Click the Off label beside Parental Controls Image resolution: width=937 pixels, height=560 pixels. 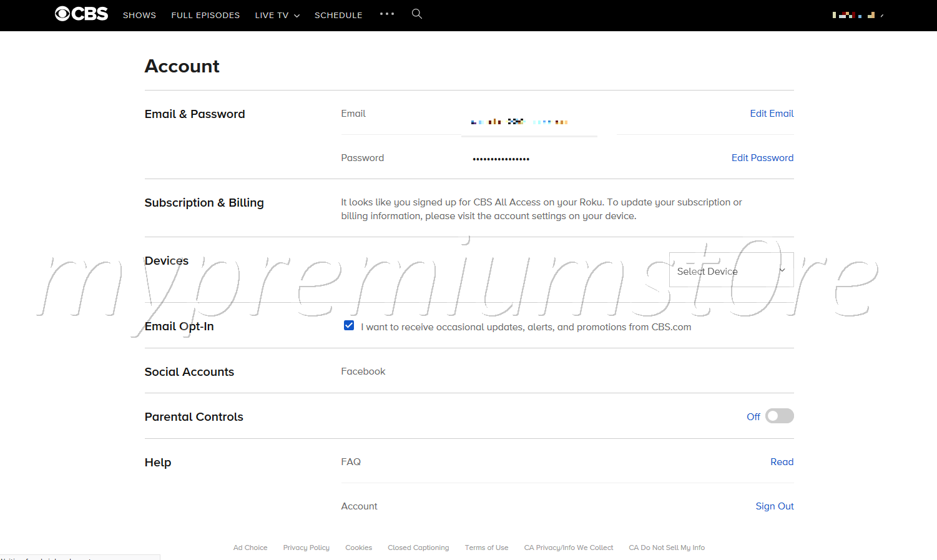(753, 416)
